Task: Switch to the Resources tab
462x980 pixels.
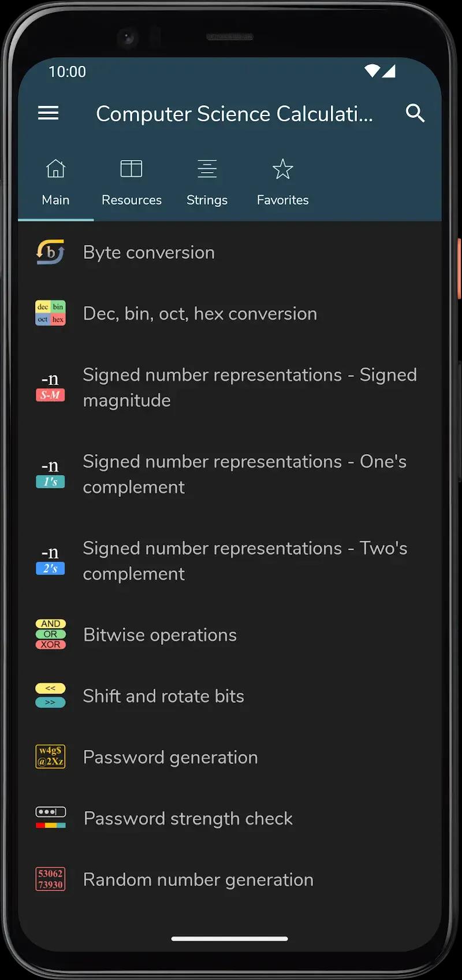Action: [132, 183]
